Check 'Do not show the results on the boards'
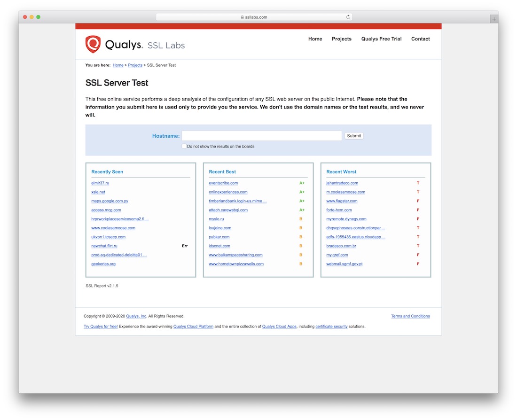Viewport: 517px width, 420px height. point(184,146)
